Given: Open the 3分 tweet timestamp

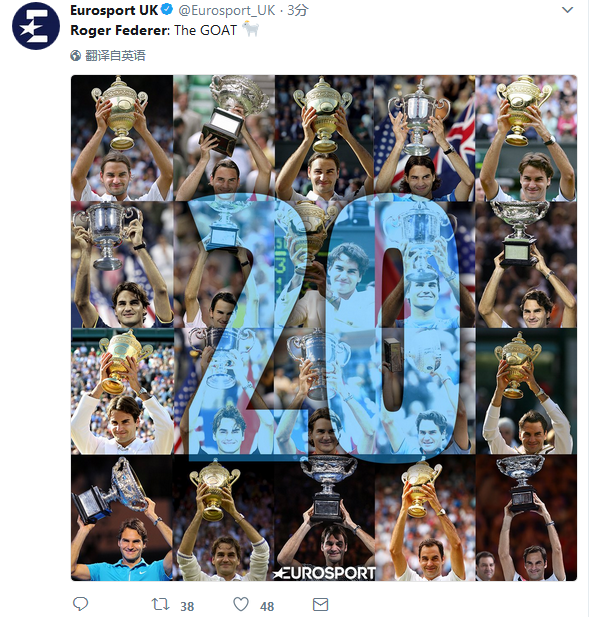Looking at the screenshot, I should tap(298, 10).
